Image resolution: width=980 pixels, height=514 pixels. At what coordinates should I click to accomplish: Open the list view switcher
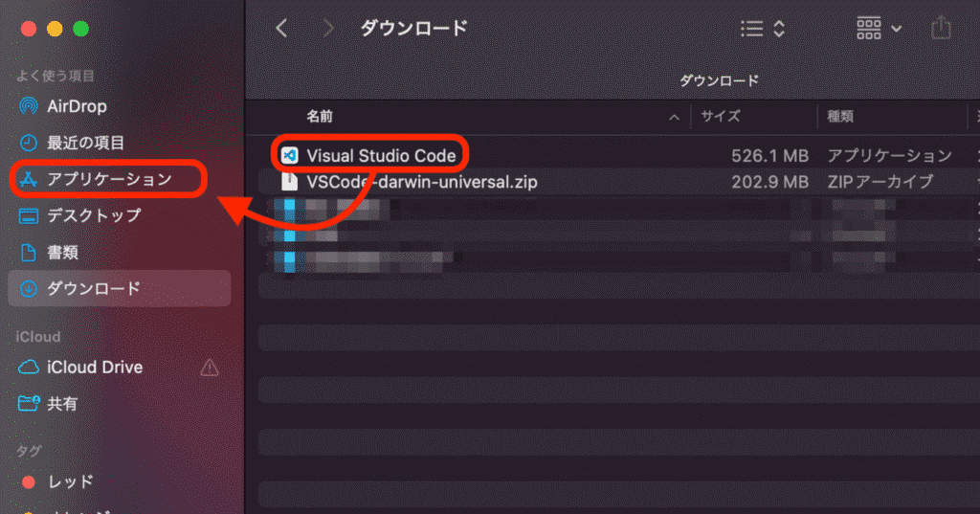point(762,29)
